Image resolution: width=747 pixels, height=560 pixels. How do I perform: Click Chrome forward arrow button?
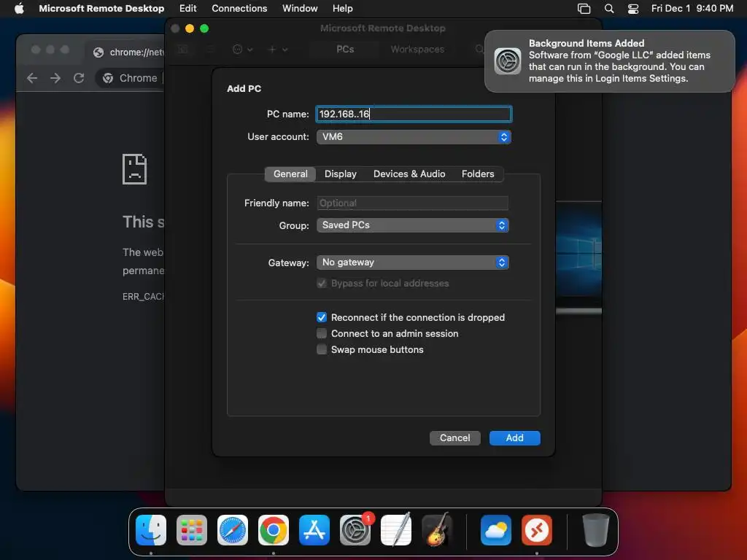click(55, 78)
